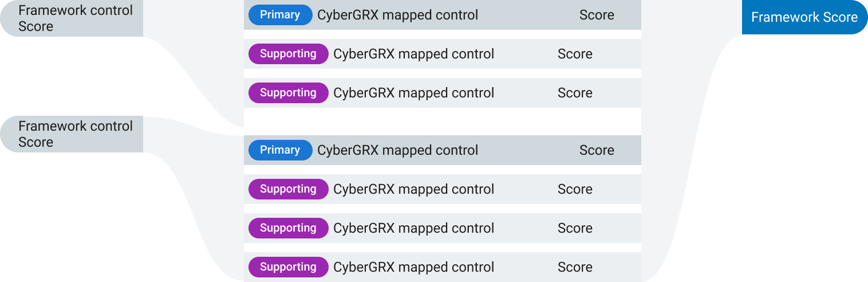
Task: Select the lower Framework control Score label
Action: coord(76,134)
